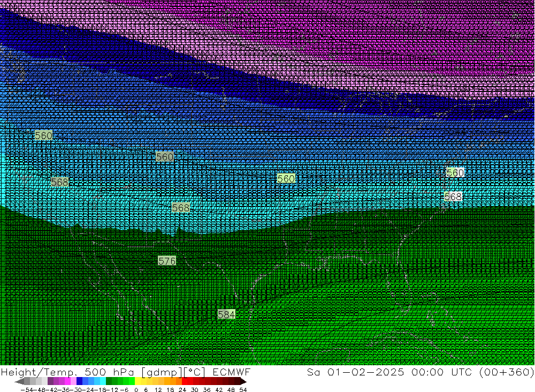535x392 pixels.
Task: Click the '(00+360)' forecast hour text
Action: [x=507, y=372]
